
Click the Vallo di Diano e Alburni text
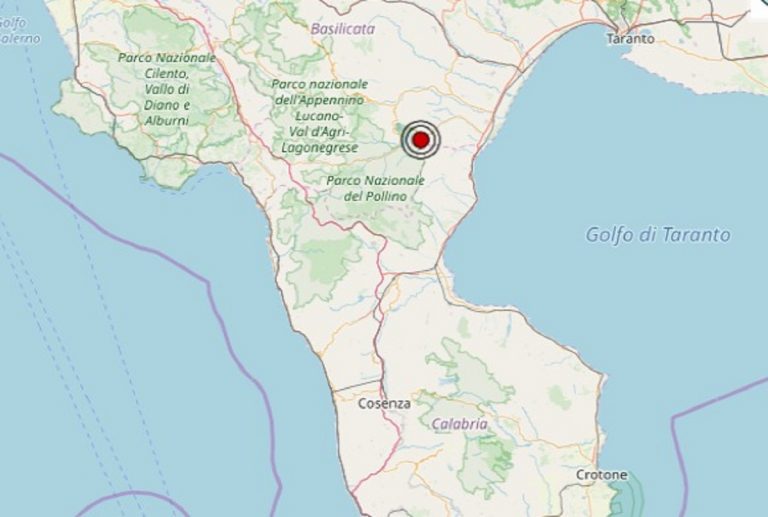[x=167, y=105]
